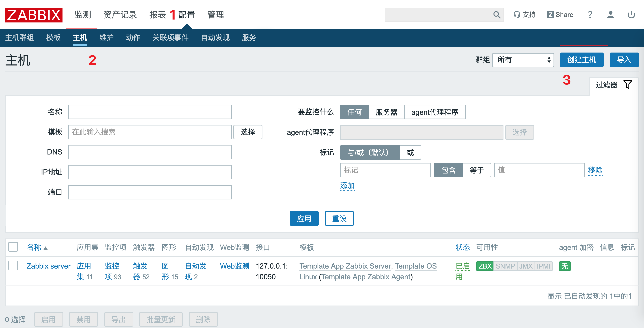Image resolution: width=644 pixels, height=328 pixels.
Task: Click the 创建主机 button
Action: click(x=582, y=60)
